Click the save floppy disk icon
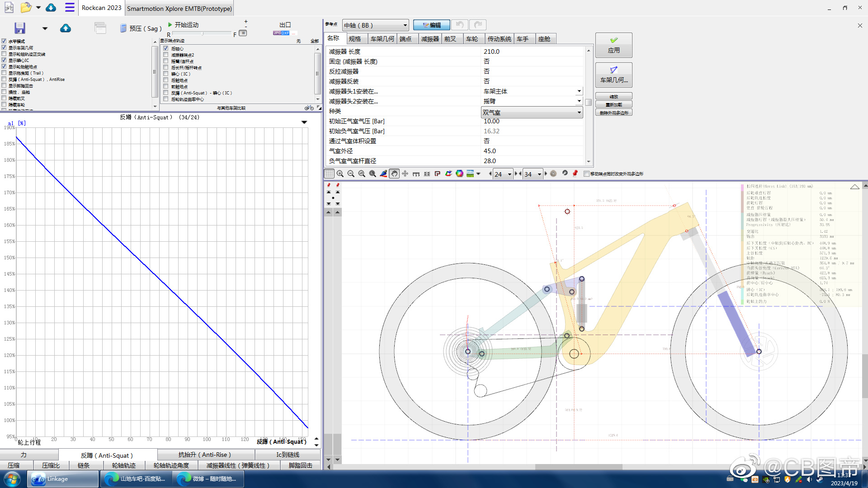The image size is (868, 488). click(19, 28)
